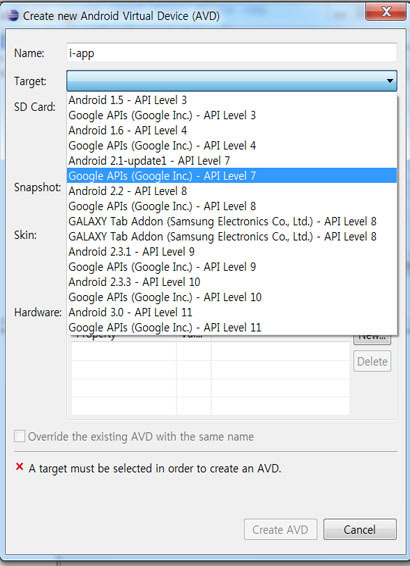Choose highlighted Google APIs - API Level 7
Screen dimensions: 410x566
click(232, 176)
